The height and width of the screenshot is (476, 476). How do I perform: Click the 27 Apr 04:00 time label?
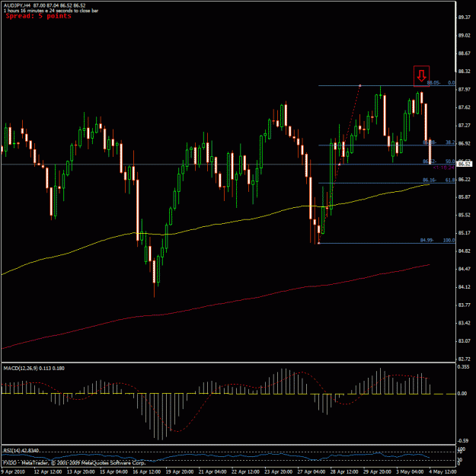click(x=311, y=471)
